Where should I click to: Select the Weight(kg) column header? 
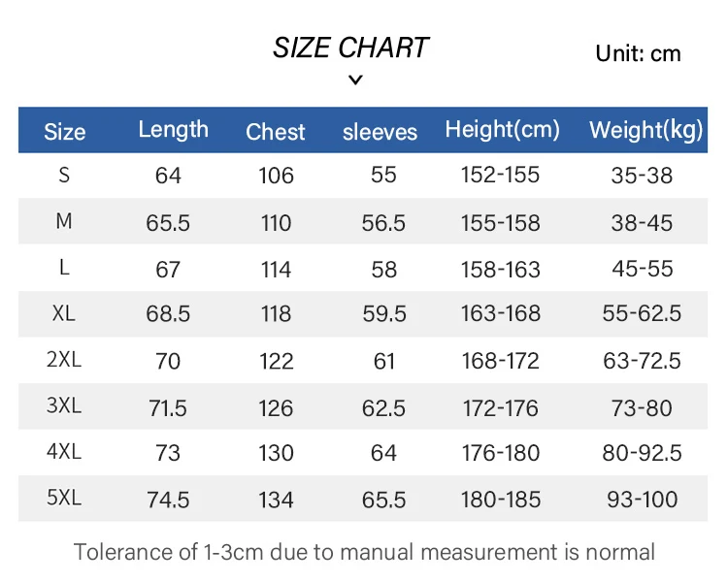(645, 130)
